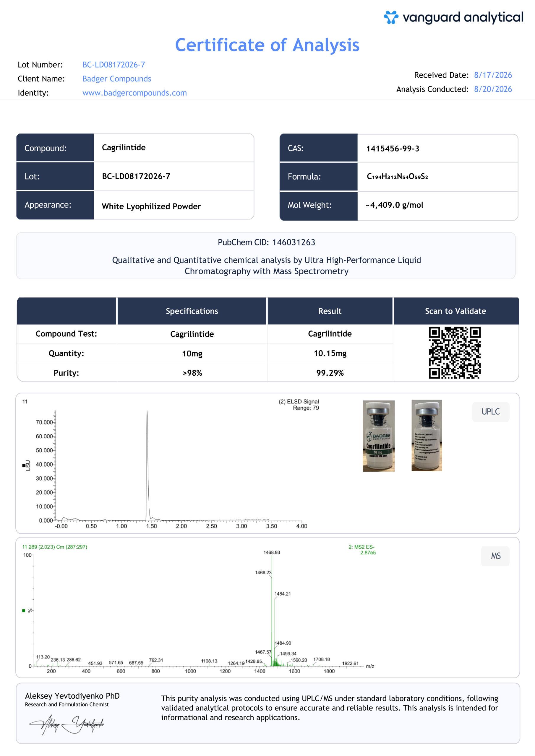Screen dimensions: 535x756
Task: Click the "Research and Formulation Chemist" title
Action: point(67,704)
